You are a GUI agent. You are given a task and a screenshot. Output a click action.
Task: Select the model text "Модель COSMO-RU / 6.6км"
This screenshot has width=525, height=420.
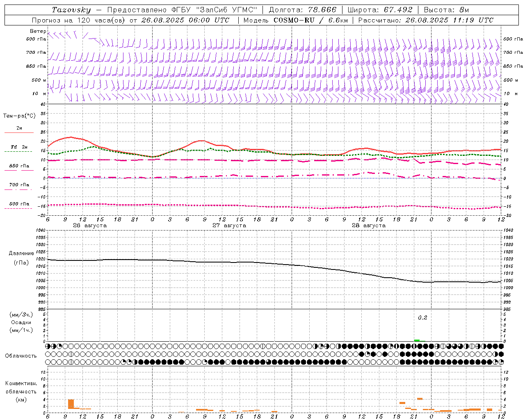pyautogui.click(x=295, y=20)
